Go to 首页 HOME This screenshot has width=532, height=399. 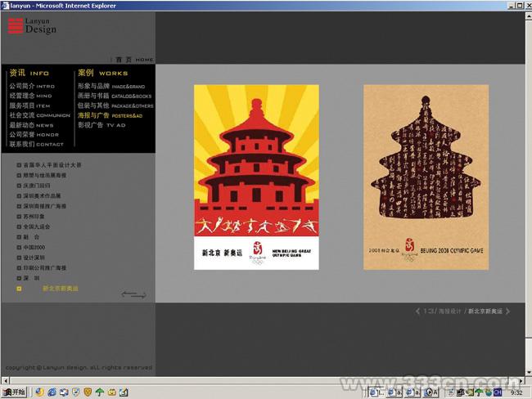(x=133, y=60)
